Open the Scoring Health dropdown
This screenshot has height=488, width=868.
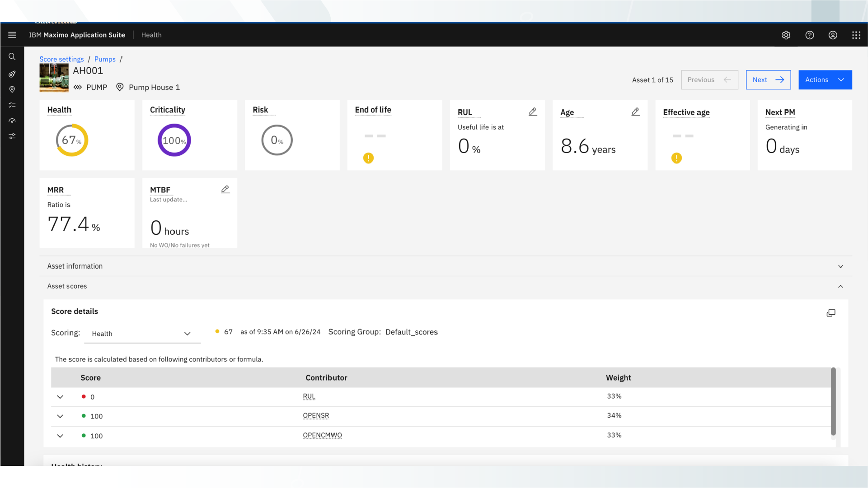(142, 334)
